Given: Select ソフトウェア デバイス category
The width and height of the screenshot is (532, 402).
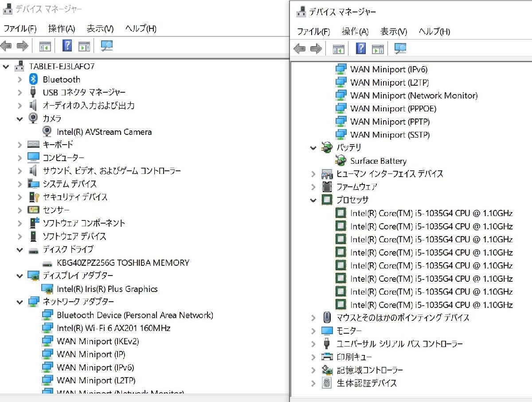Looking at the screenshot, I should pyautogui.click(x=74, y=236).
